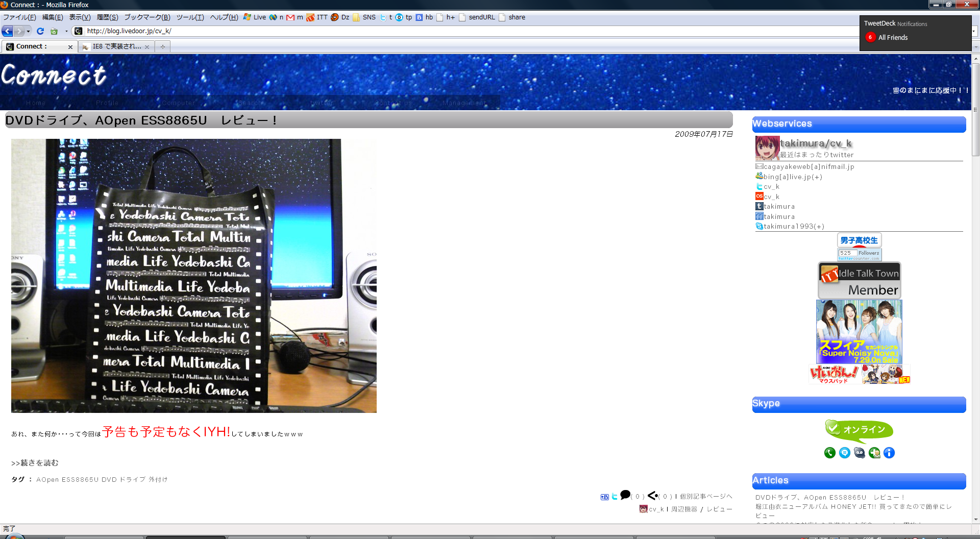Go back with the blue Back arrow
This screenshot has width=980, height=539.
(x=7, y=31)
